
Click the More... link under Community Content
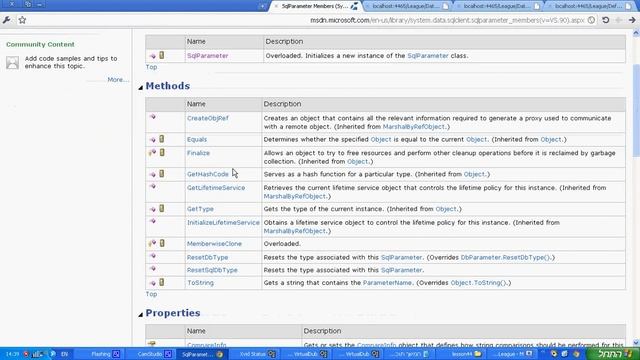[x=118, y=80]
